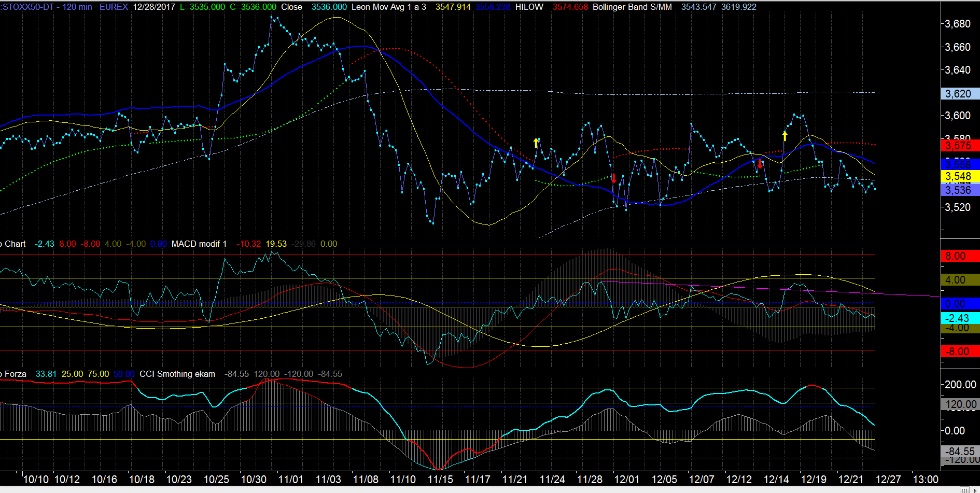Click the 3,660 price axis label

click(958, 47)
